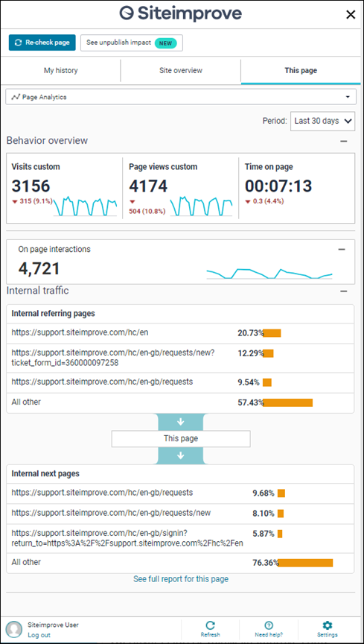Viewport: 364px width, 644px height.
Task: Click the 20.73% bar in referring pages
Action: [272, 333]
